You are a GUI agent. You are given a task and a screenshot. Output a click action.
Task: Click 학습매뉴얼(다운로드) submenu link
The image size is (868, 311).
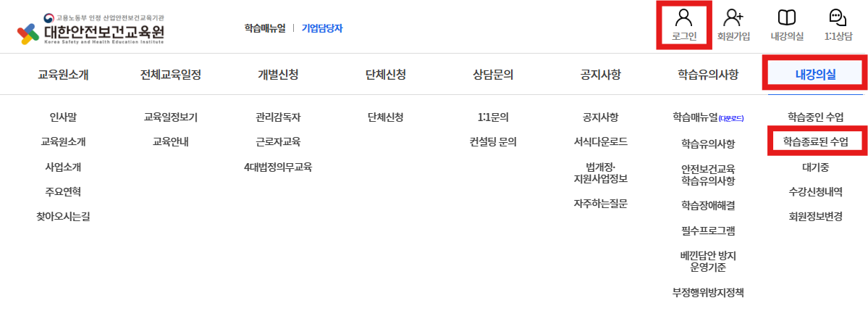click(x=708, y=117)
